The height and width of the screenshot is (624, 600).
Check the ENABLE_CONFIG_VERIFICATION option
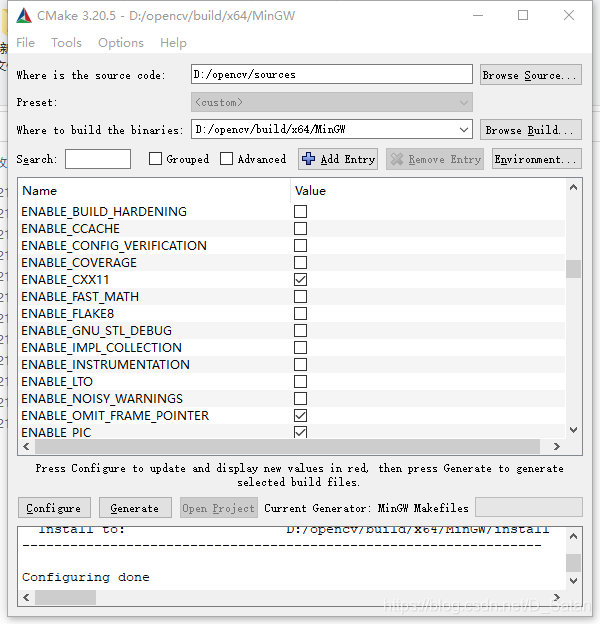[300, 246]
